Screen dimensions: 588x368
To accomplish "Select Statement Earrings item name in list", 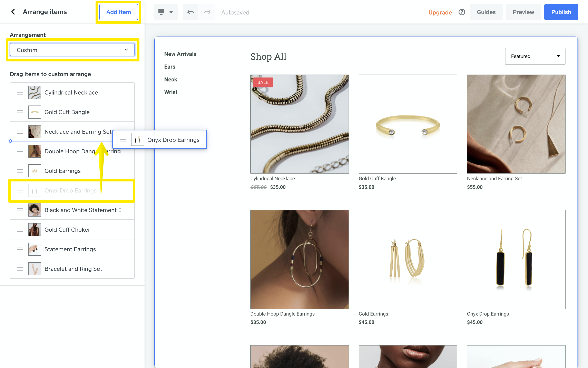I will point(70,249).
